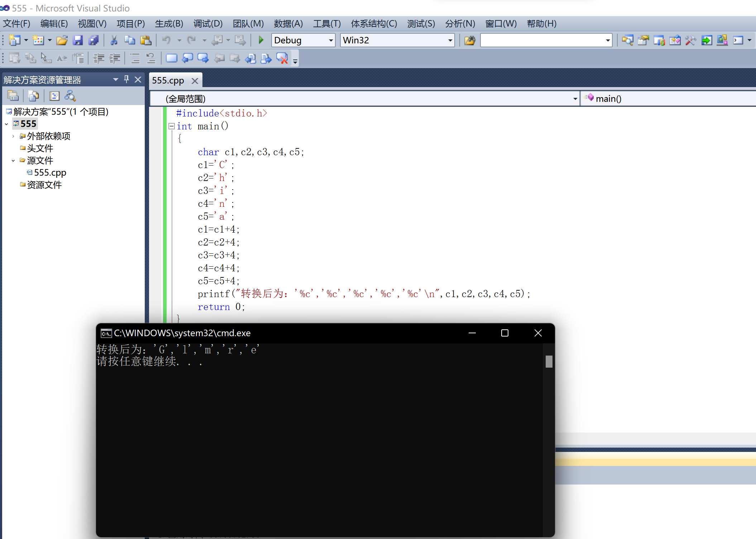Click the cmd window scrollbar thumb
The width and height of the screenshot is (756, 539).
549,361
